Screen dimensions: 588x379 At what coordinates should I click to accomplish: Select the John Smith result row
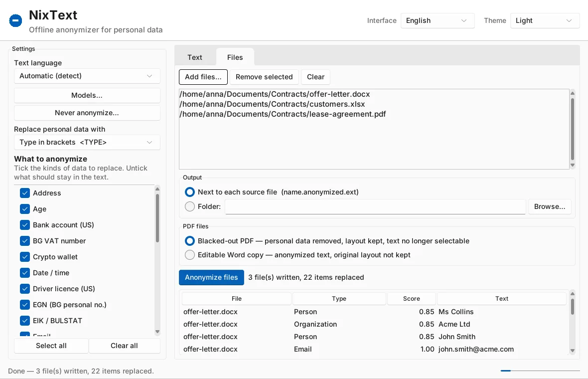coord(374,337)
